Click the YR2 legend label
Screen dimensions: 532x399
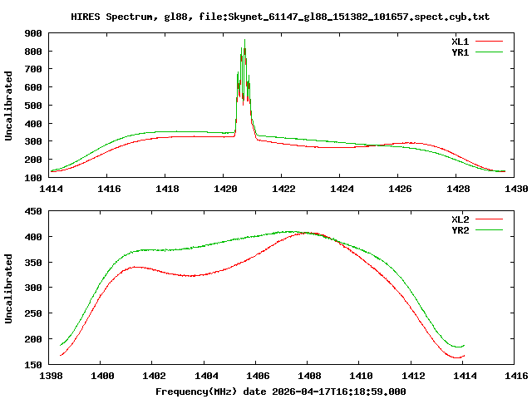click(460, 230)
